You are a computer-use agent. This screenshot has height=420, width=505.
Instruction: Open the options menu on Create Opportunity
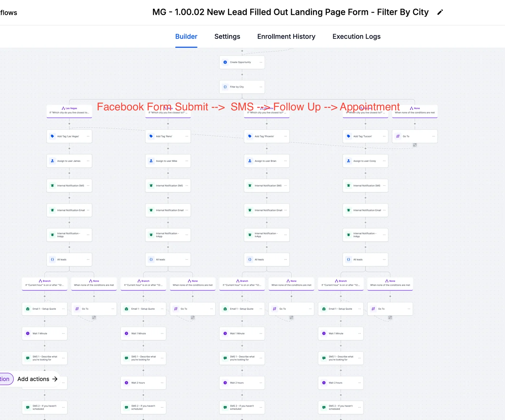[x=260, y=62]
